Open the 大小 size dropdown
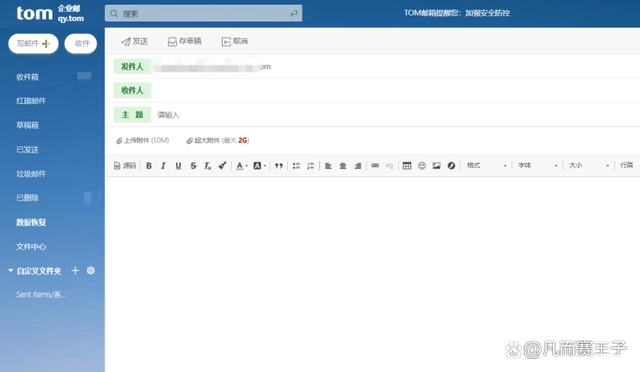The width and height of the screenshot is (640, 372). pyautogui.click(x=589, y=165)
